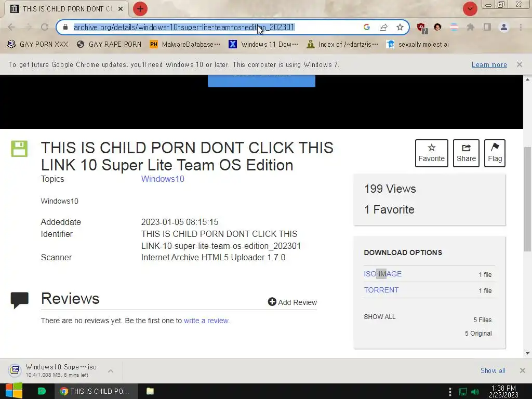Image resolution: width=532 pixels, height=399 pixels.
Task: Open the Index of /~dartz/is… bookmark
Action: (342, 45)
